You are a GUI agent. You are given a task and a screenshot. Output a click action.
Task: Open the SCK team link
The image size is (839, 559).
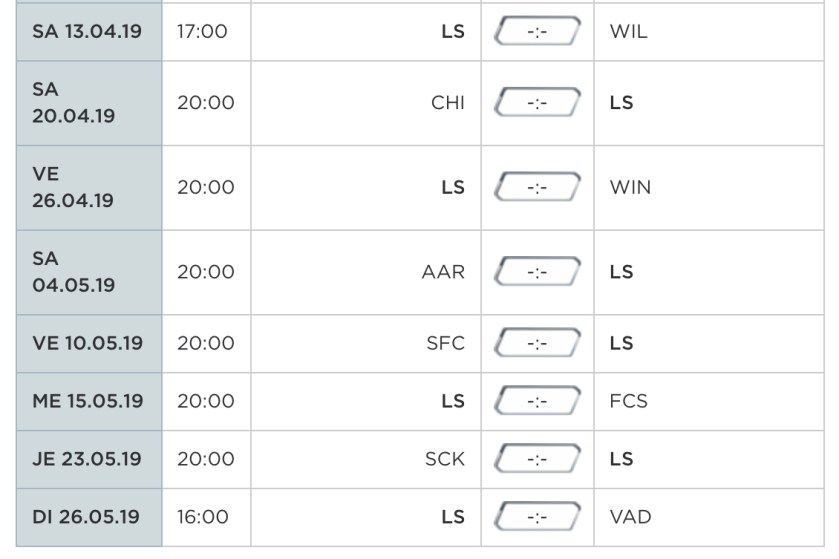point(445,459)
